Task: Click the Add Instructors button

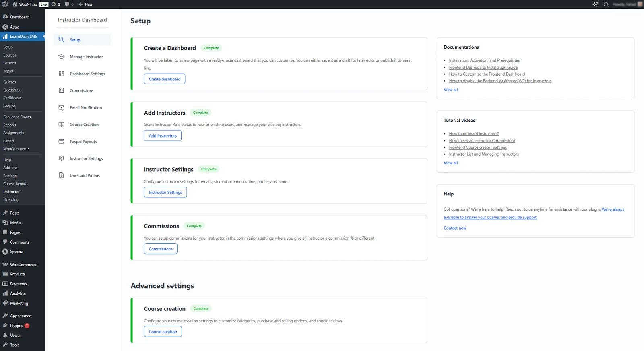Action: pos(163,135)
